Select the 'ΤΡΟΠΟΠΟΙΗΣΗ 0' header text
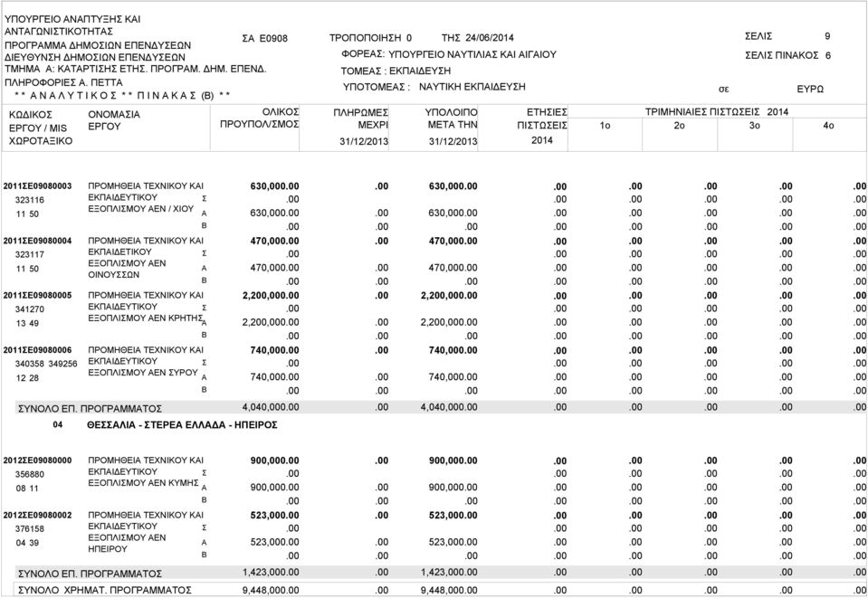The width and height of the screenshot is (868, 598). 370,38
